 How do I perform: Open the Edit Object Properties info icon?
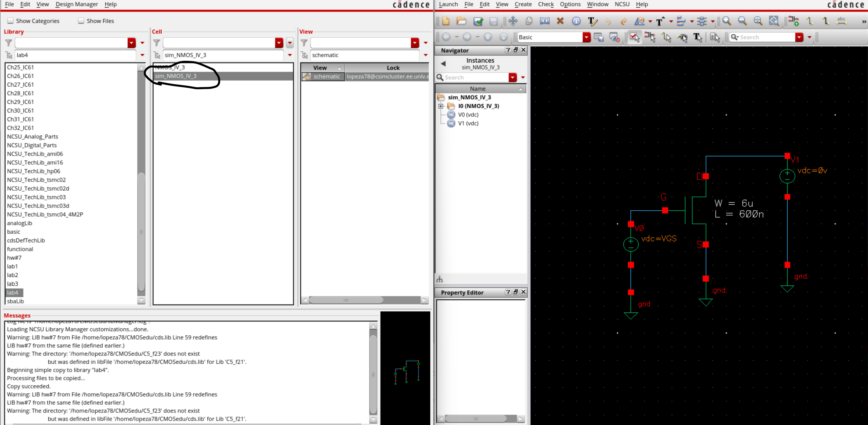(576, 21)
